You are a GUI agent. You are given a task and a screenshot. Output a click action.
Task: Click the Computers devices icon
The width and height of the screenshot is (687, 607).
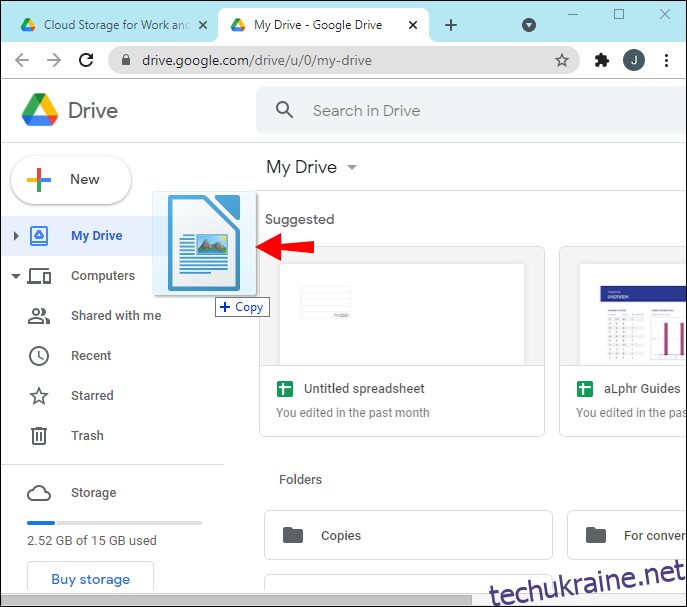click(x=39, y=276)
